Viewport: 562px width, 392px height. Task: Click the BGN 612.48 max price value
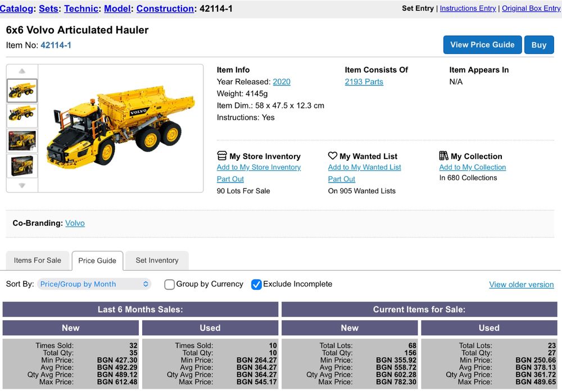pyautogui.click(x=117, y=382)
